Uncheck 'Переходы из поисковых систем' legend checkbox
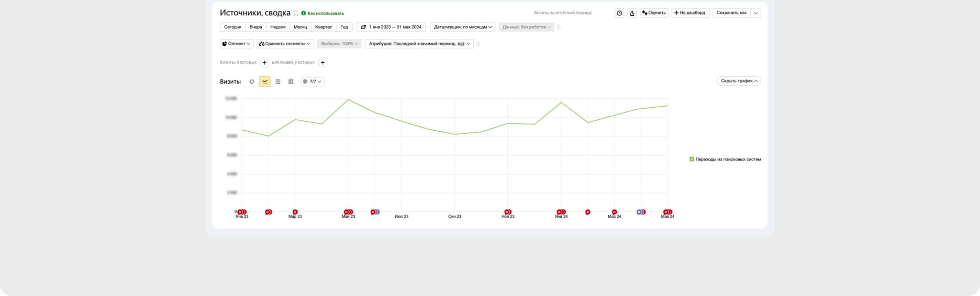The width and height of the screenshot is (980, 296). 691,159
